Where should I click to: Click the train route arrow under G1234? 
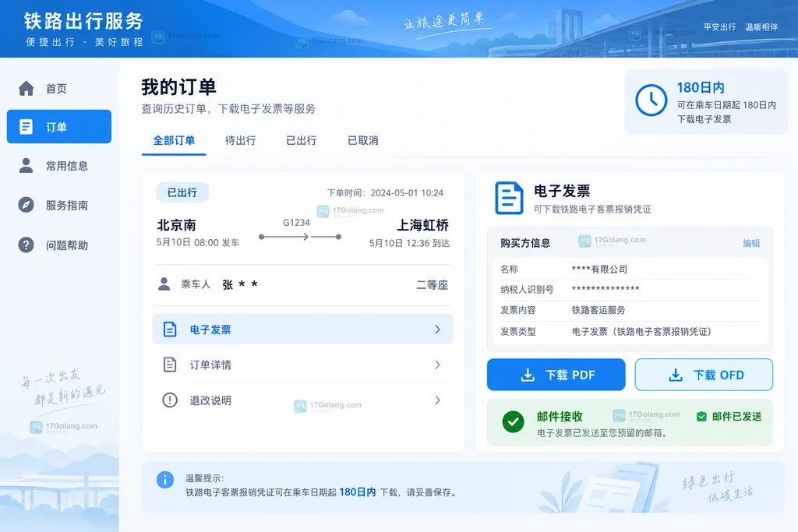pos(300,237)
